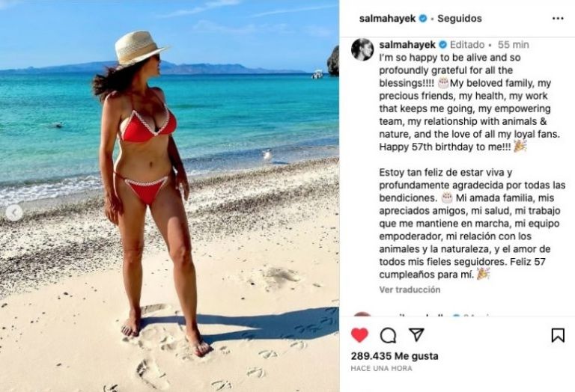Open the partially visible commenter avatar

362,314
